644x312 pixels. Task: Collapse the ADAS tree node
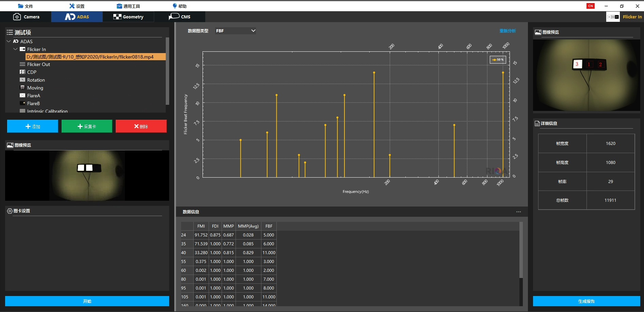coord(9,42)
